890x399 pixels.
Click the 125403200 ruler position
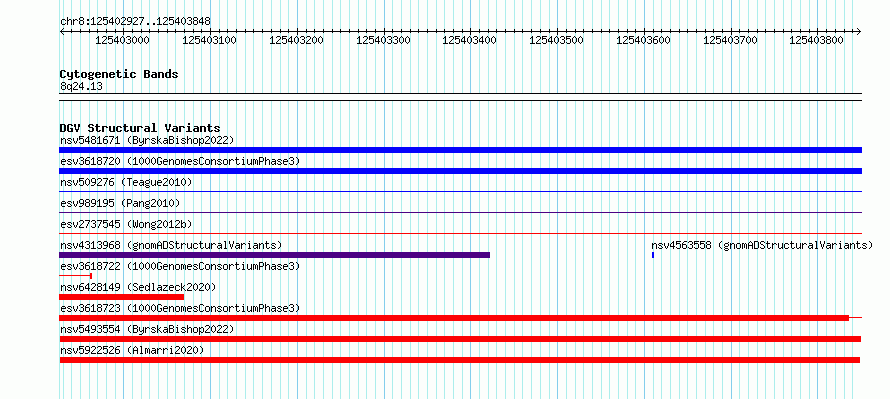click(x=296, y=40)
